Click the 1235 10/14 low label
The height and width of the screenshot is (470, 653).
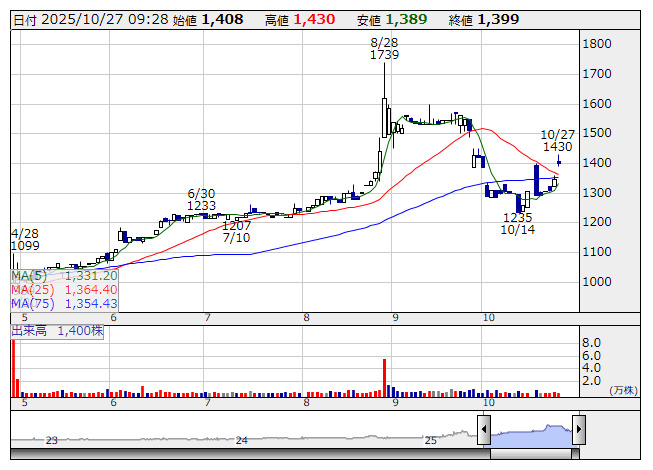(x=518, y=224)
